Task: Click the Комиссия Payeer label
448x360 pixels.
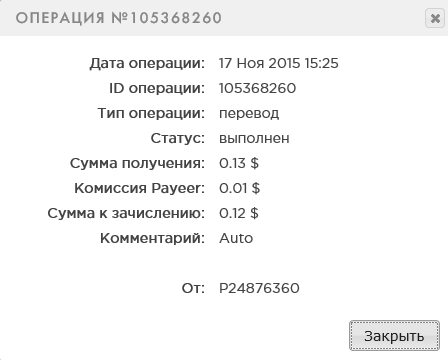Action: click(139, 189)
